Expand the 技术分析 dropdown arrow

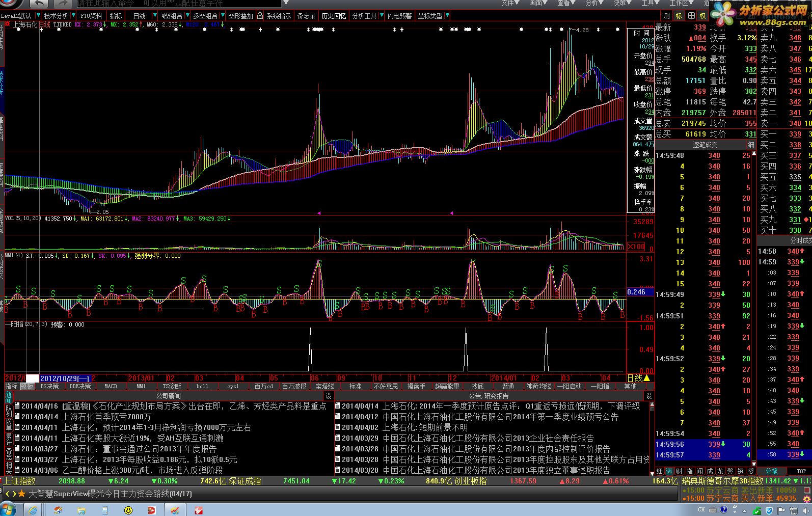pos(73,16)
